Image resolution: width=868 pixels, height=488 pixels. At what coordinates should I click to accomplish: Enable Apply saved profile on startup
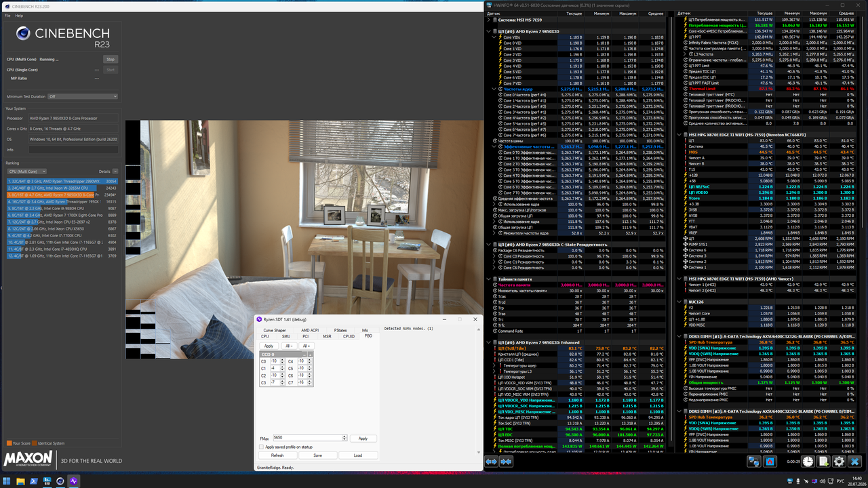click(262, 447)
